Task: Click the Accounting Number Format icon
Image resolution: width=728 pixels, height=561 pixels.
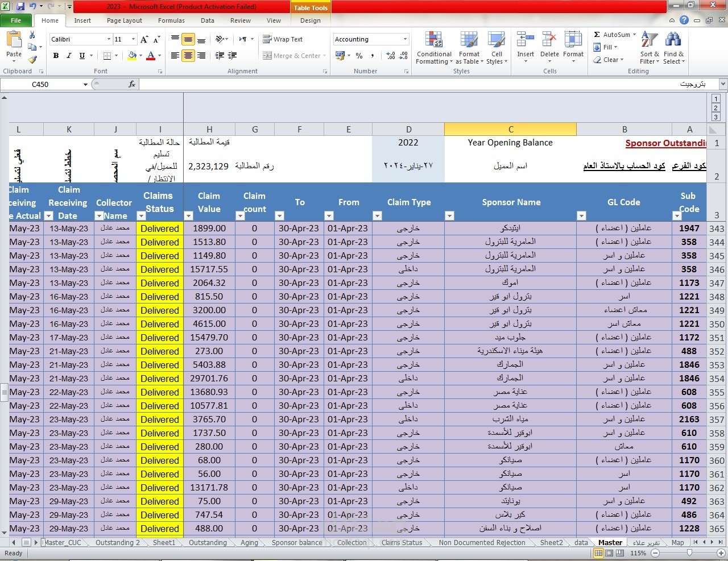Action: point(340,56)
